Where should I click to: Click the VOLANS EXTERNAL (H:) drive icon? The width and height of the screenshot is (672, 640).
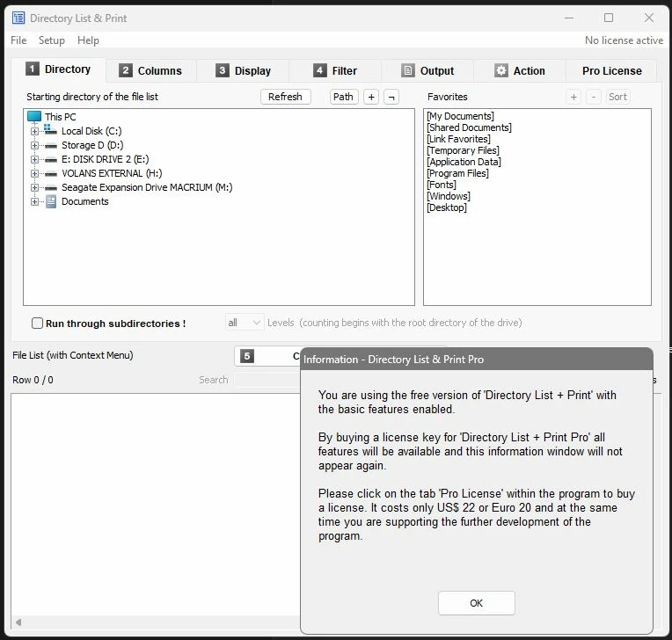50,174
